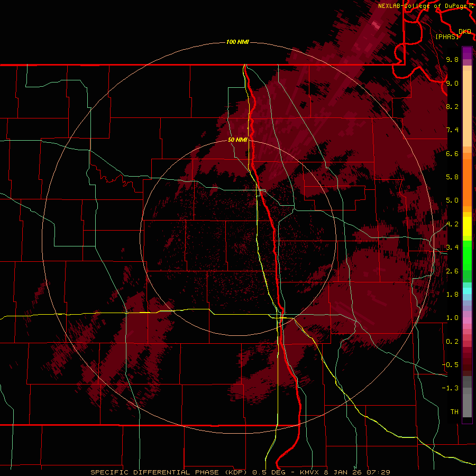Viewport: 476px width, 476px height.
Task: Click the 7.4 scale value
Action: [452, 130]
